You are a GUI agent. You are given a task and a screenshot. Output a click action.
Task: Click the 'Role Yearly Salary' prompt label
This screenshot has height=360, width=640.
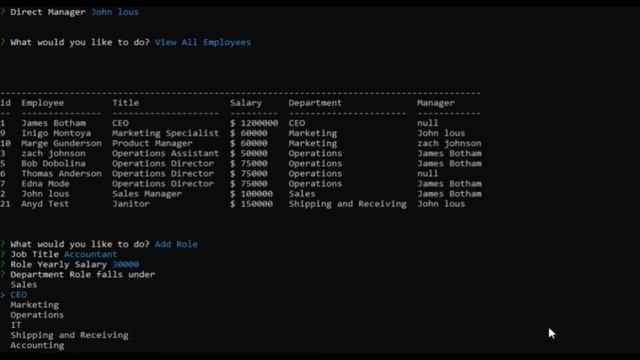(59, 264)
